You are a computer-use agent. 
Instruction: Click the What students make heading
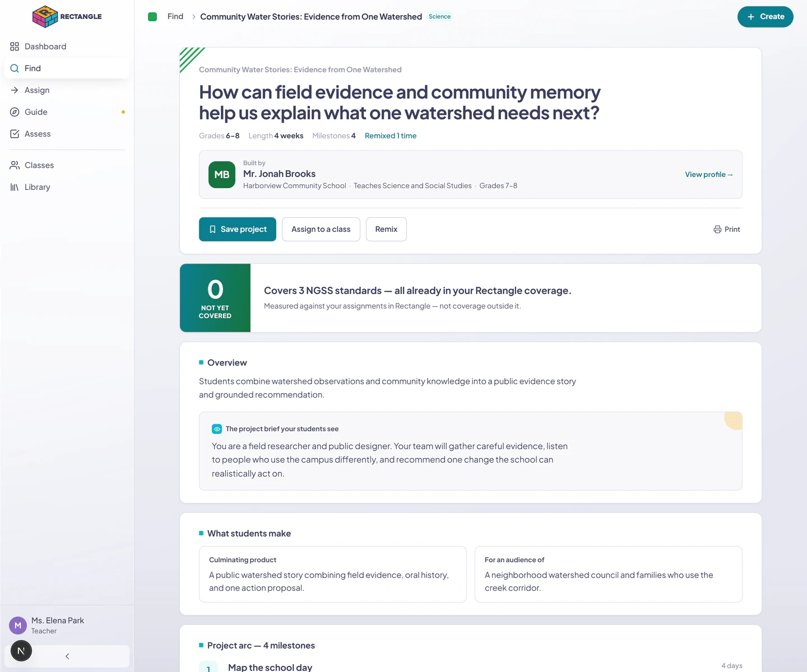249,534
